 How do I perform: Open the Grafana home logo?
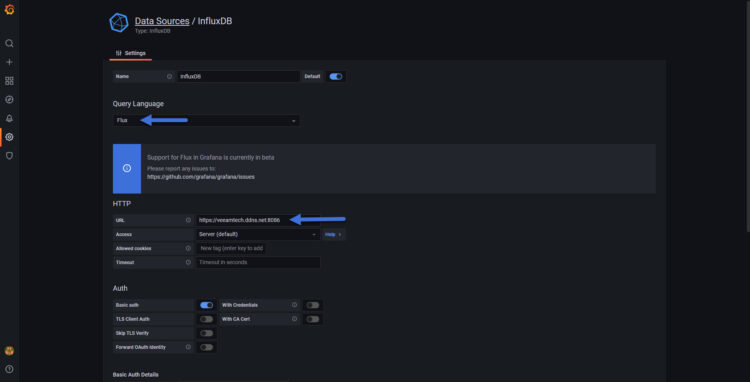(x=9, y=10)
